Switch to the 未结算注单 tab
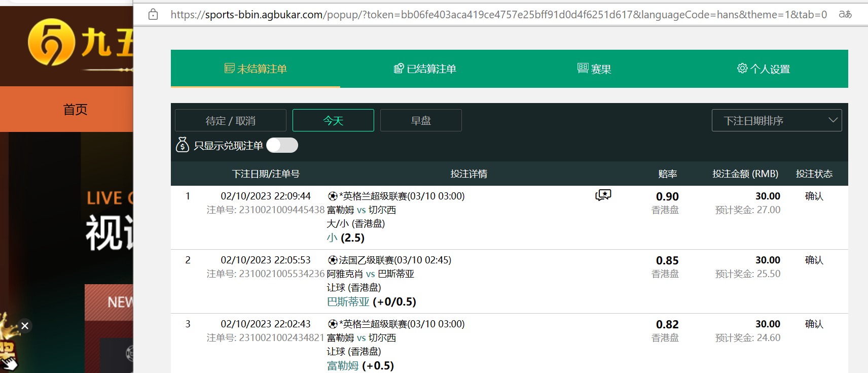868x373 pixels. point(256,69)
